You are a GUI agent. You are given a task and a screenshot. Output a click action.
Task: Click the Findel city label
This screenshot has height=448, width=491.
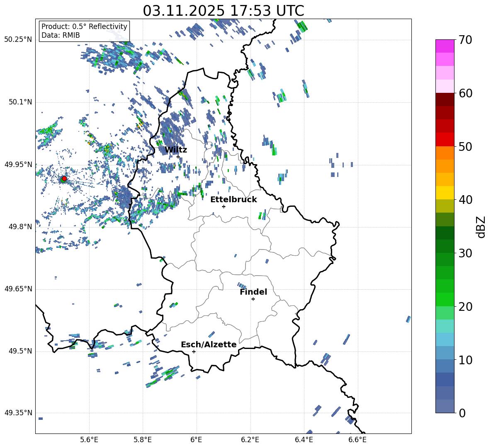(253, 292)
